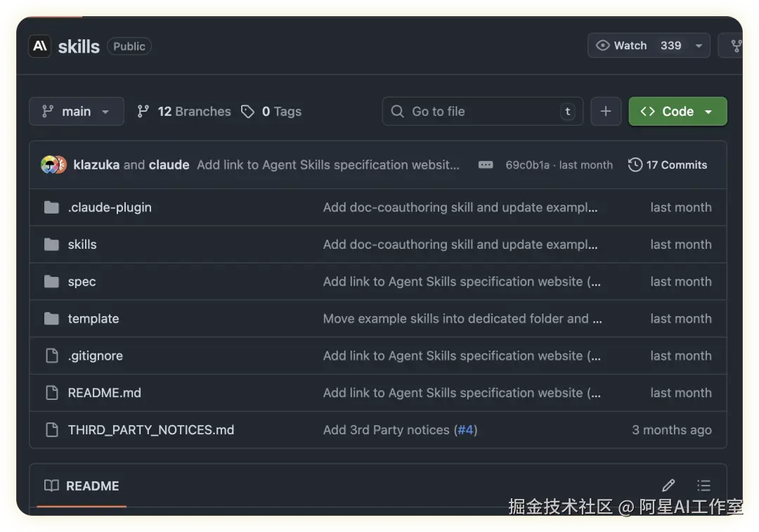Click the tag icon beside Tags
The width and height of the screenshot is (759, 532).
pyautogui.click(x=247, y=111)
